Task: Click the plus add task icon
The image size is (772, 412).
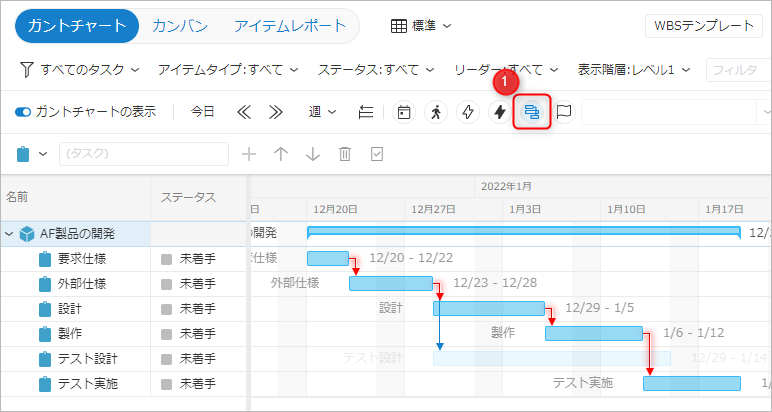Action: pyautogui.click(x=249, y=154)
